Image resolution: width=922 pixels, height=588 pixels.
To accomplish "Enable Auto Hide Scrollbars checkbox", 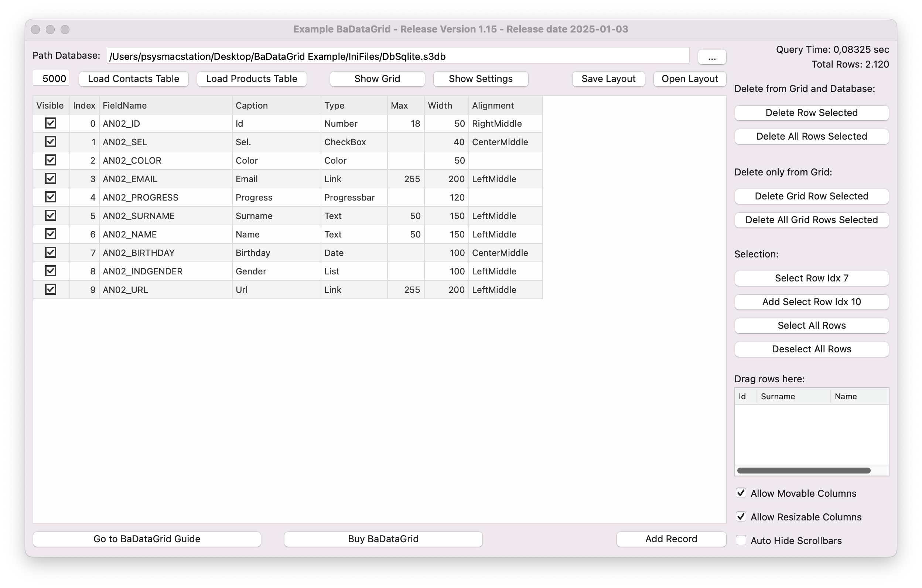I will 741,540.
